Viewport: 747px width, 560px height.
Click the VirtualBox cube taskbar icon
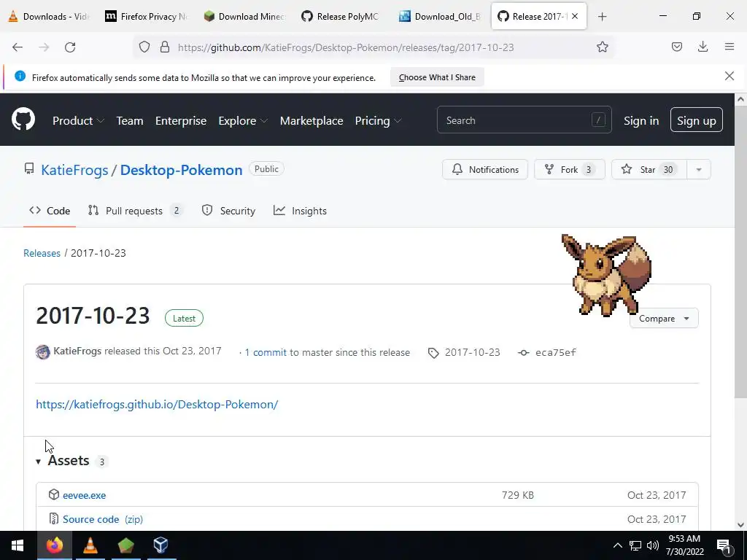pos(161,545)
